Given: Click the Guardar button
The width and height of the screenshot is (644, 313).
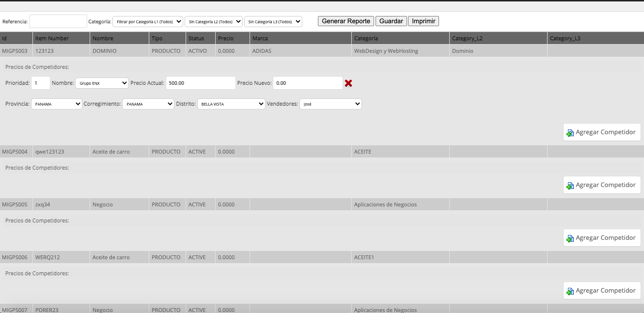Looking at the screenshot, I should click(391, 21).
